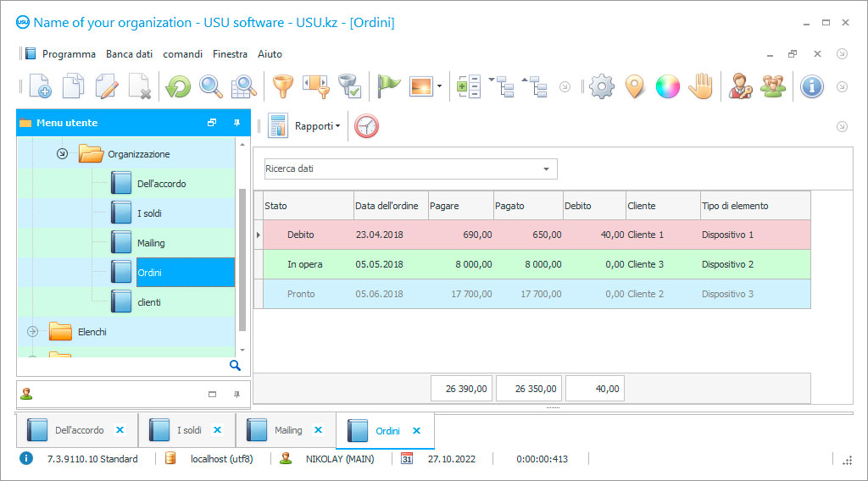Open the Programma menu
Image resolution: width=868 pixels, height=481 pixels.
click(x=69, y=54)
